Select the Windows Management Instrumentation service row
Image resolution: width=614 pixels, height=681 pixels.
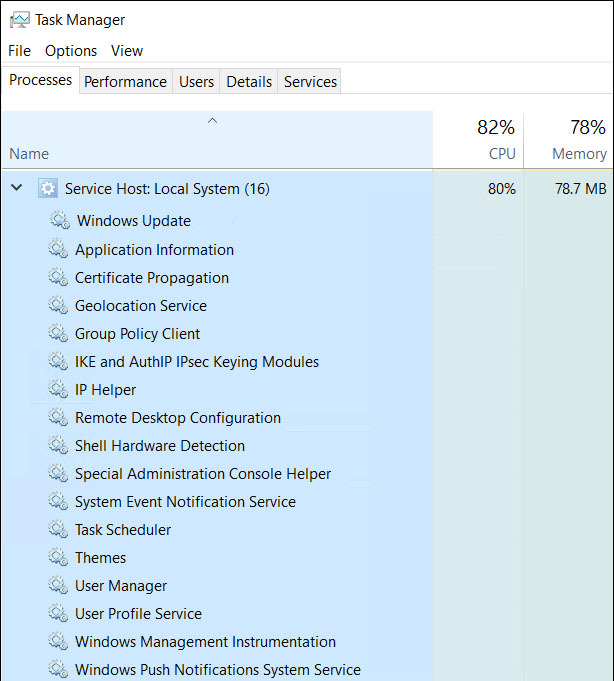(205, 641)
